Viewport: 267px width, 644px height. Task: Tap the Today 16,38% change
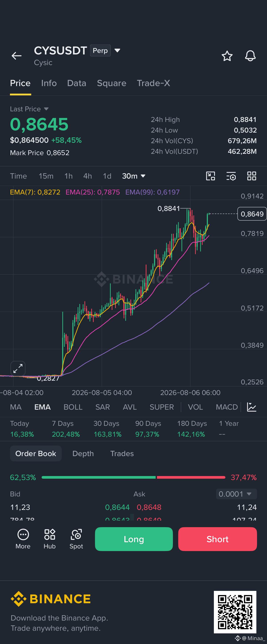coord(22,429)
